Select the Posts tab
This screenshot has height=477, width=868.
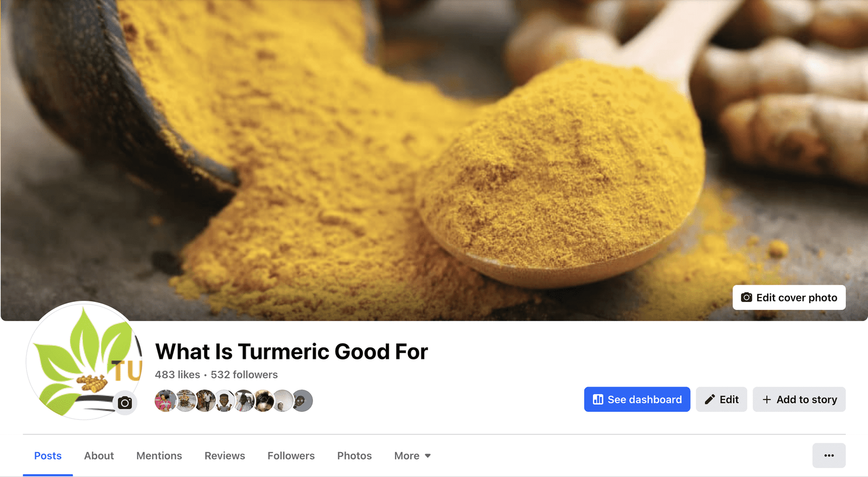(48, 456)
